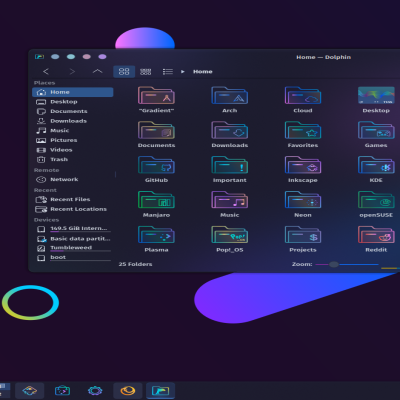Open Documents in Places sidebar
The height and width of the screenshot is (400, 400).
coord(73,111)
